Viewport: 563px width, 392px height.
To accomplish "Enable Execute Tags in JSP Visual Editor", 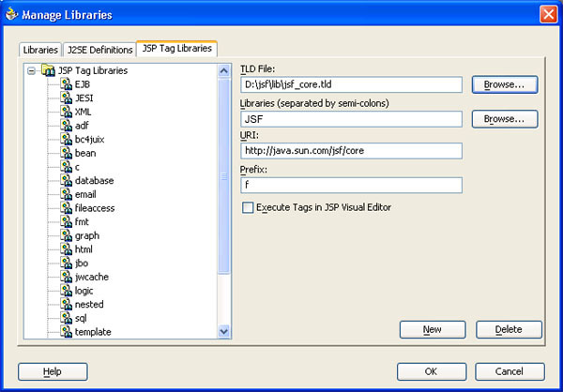I will point(248,207).
